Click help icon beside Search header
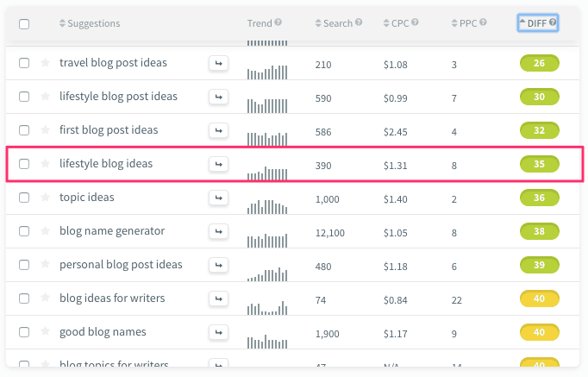588x377 pixels. [x=359, y=22]
